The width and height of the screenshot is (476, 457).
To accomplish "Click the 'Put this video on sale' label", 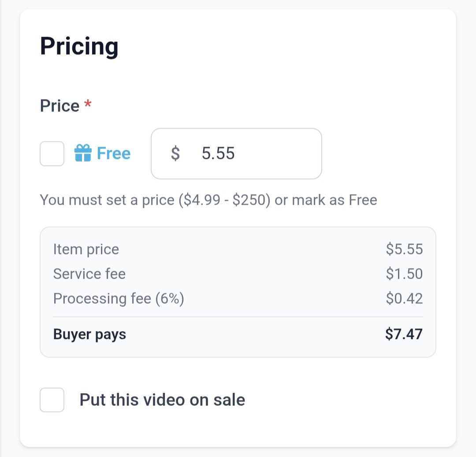I will coord(162,400).
